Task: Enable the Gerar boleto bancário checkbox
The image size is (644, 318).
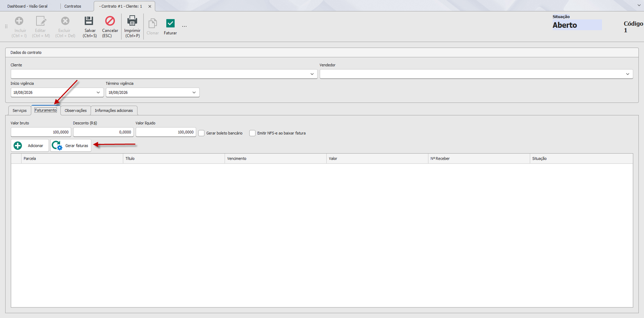Action: click(x=202, y=133)
